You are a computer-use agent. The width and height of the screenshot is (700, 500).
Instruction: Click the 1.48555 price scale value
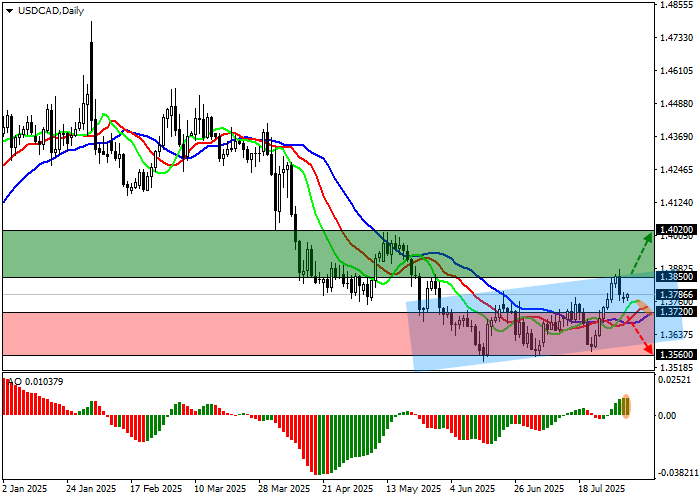pos(677,5)
